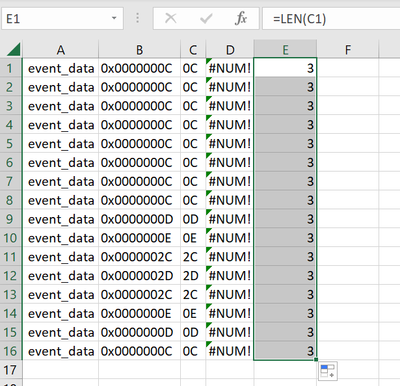Click the formula bar with =LEN(C1)
Image resolution: width=400 pixels, height=386 pixels.
click(x=331, y=19)
